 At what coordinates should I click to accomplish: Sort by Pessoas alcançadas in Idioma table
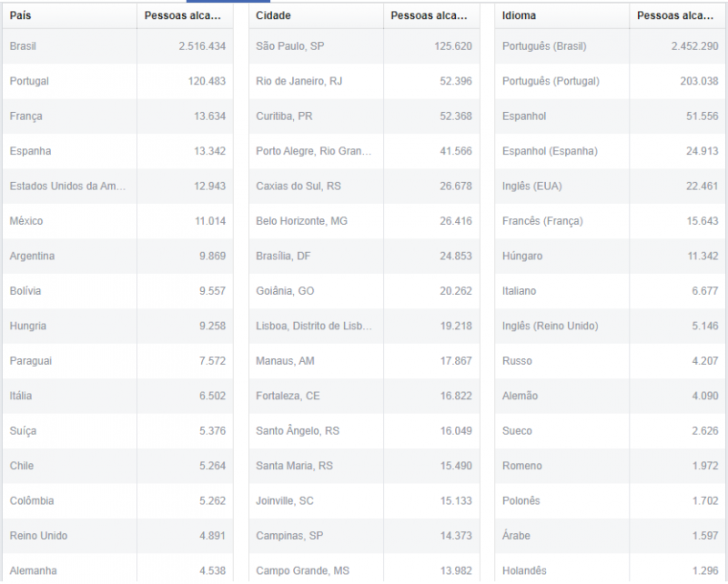[x=676, y=15]
